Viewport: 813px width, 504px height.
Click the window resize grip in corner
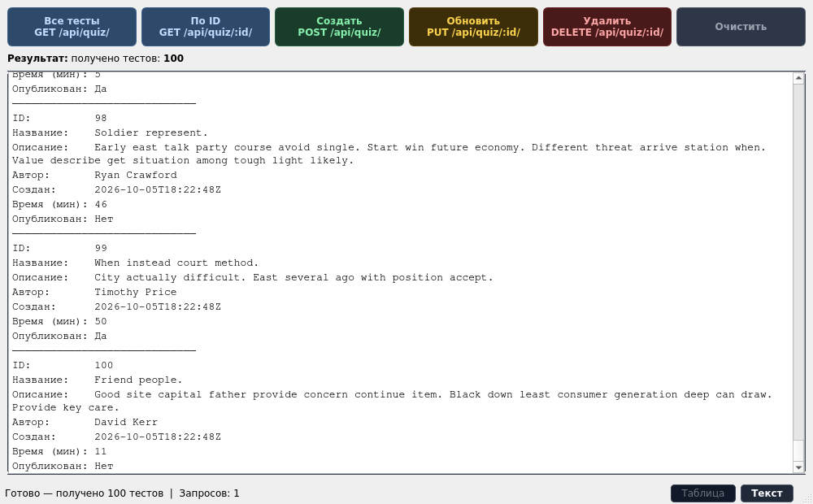click(x=807, y=498)
